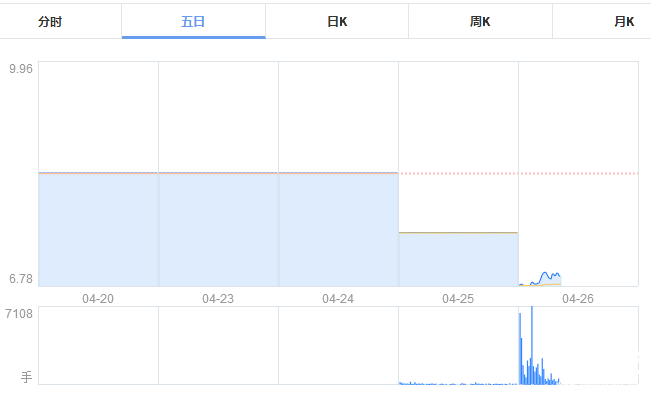Screen dimensions: 651x393
Task: Click the 7108 volume axis label
Action: coord(19,314)
